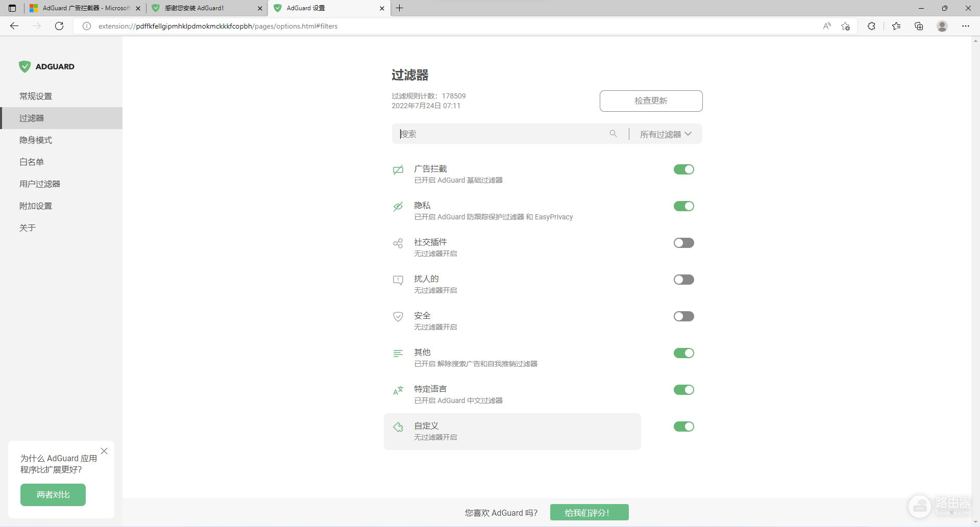The height and width of the screenshot is (527, 980).
Task: Click the browser address bar URL
Action: 218,26
